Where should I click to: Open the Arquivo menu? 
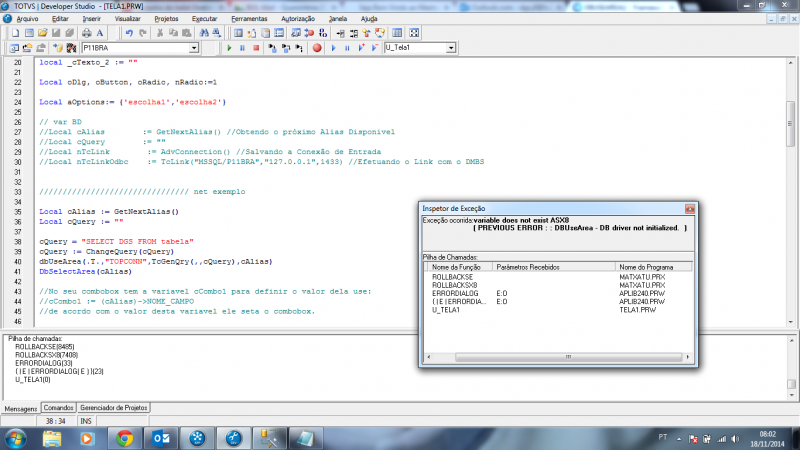pos(28,19)
